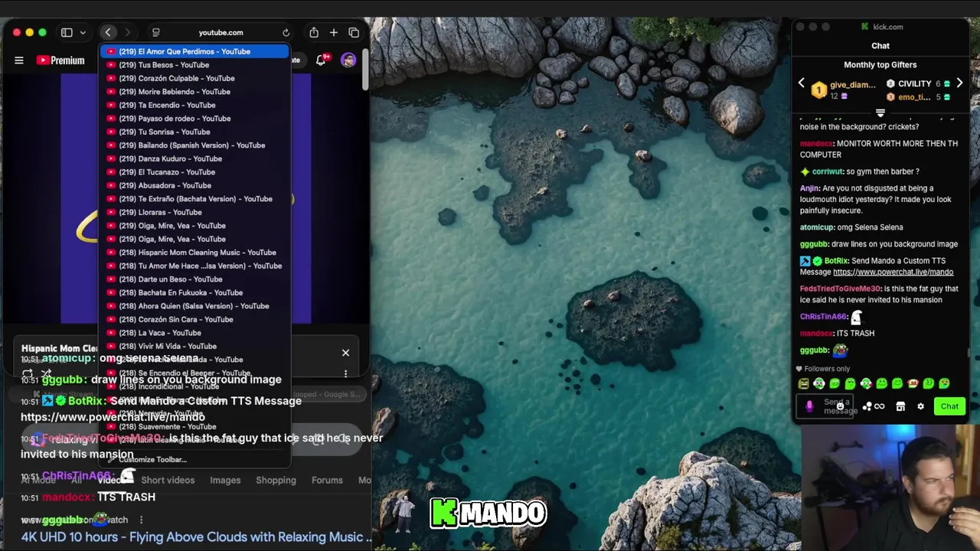980x551 pixels.
Task: Click the Kick chat scrollbar
Action: click(969, 353)
